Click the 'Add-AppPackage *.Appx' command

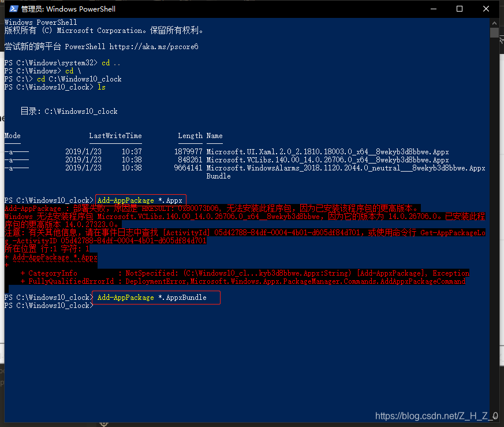tap(140, 200)
